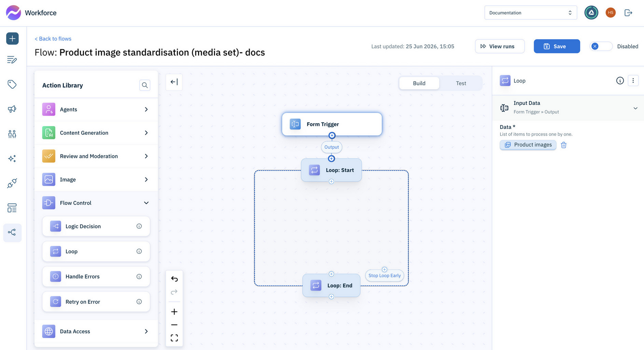Select the Loop action in library
The height and width of the screenshot is (350, 644).
96,251
